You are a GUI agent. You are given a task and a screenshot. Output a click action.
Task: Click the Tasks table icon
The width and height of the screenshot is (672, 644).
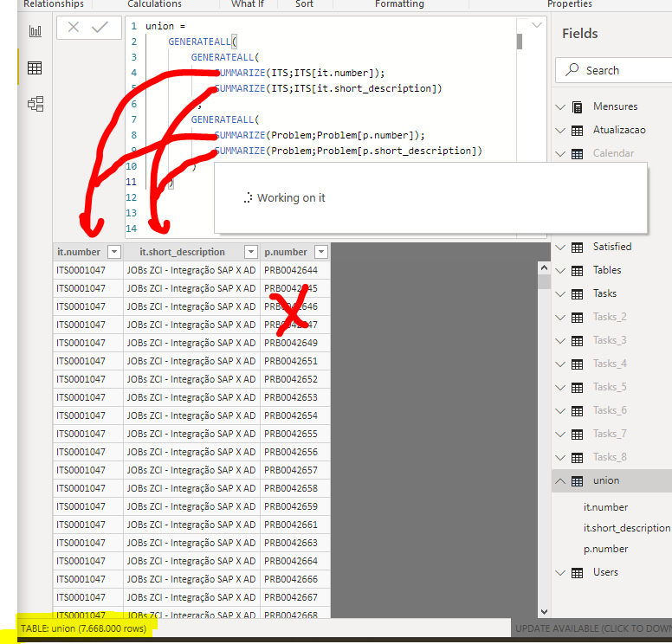pos(578,294)
